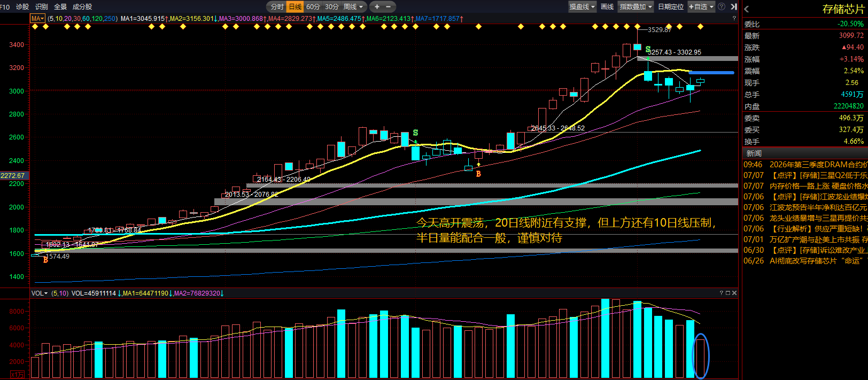868x380 pixels.
Task: Activate the 画线 drawing tool
Action: (607, 7)
